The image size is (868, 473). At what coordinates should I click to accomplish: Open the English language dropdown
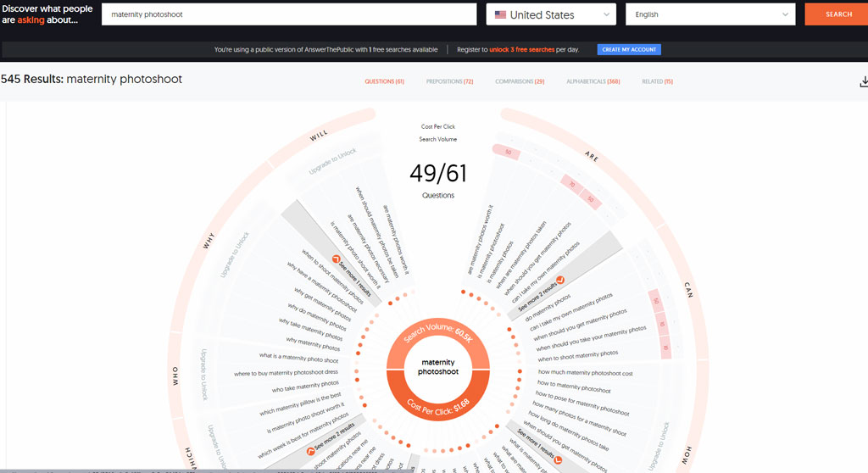(710, 15)
